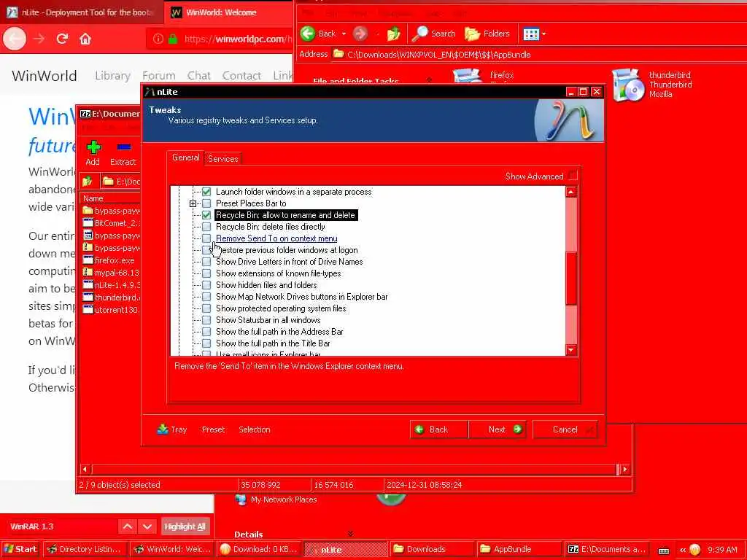Check Preset Places Bar to

[206, 203]
